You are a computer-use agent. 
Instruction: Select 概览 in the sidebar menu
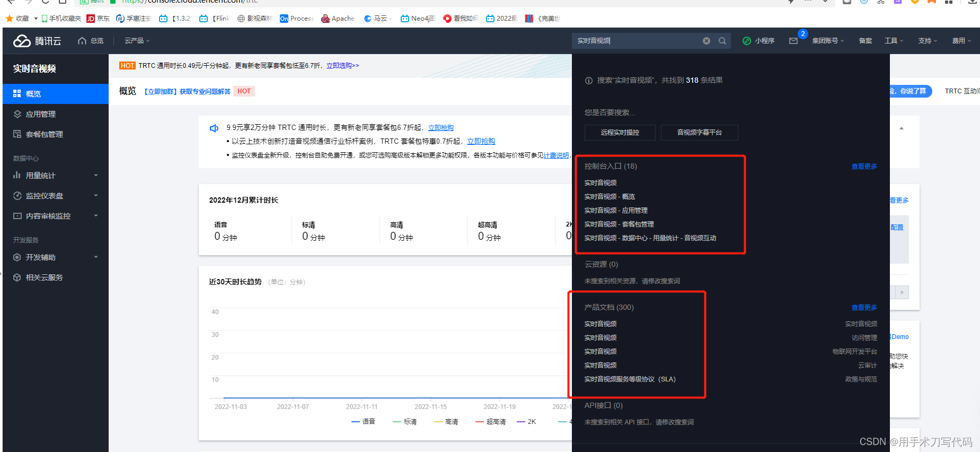pyautogui.click(x=56, y=94)
